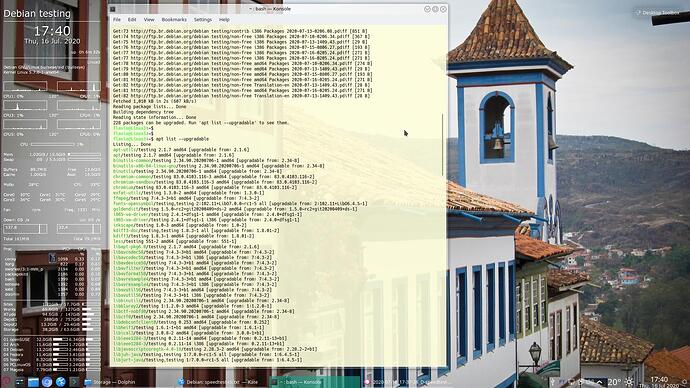Click the 'Debian testing' heading in system monitor
The height and width of the screenshot is (388, 690).
pyautogui.click(x=37, y=14)
